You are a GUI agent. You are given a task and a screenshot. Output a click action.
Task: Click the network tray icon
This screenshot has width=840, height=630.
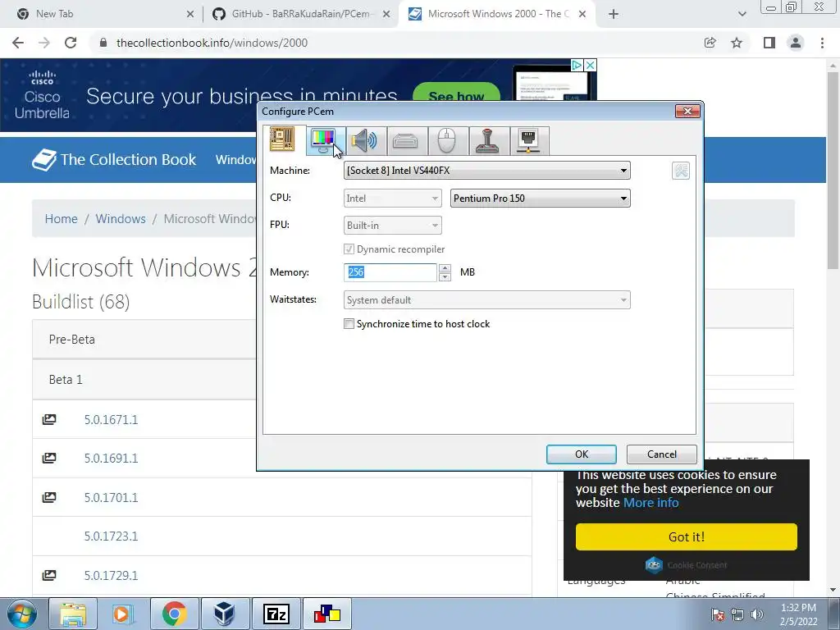point(737,614)
